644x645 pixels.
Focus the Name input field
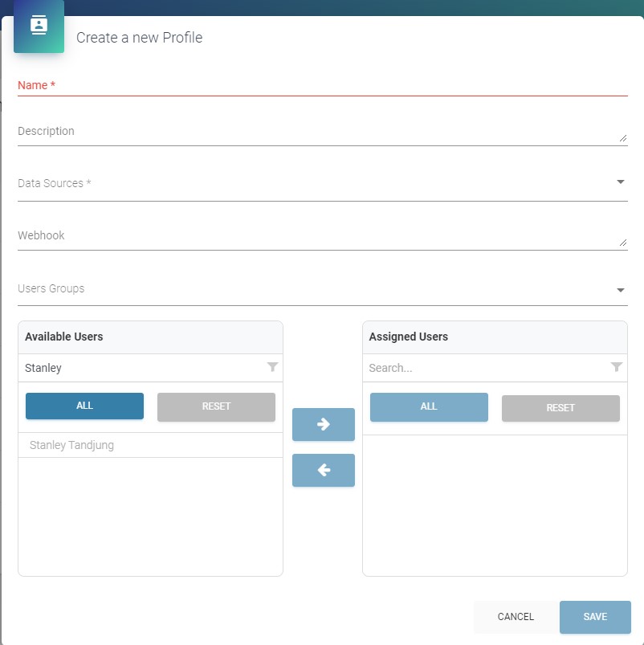321,85
